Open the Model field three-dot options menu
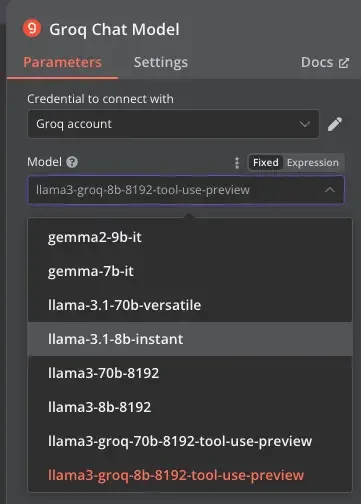Image resolution: width=361 pixels, height=504 pixels. click(237, 163)
